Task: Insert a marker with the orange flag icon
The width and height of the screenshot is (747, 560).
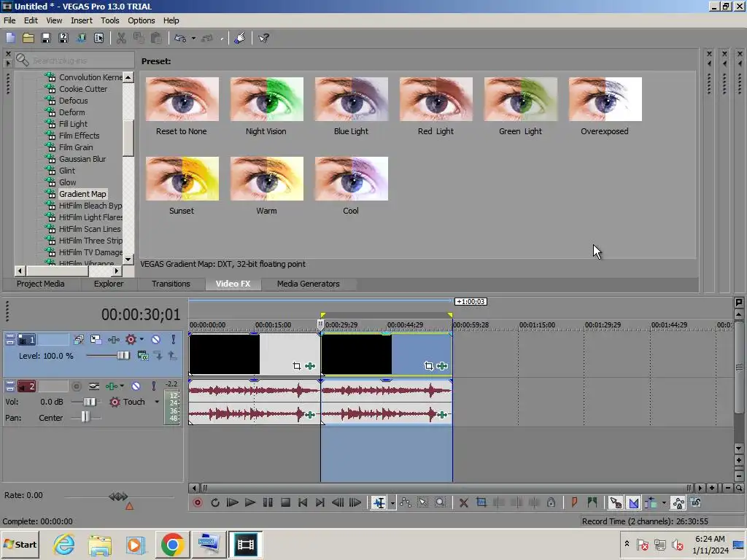Action: click(x=574, y=502)
